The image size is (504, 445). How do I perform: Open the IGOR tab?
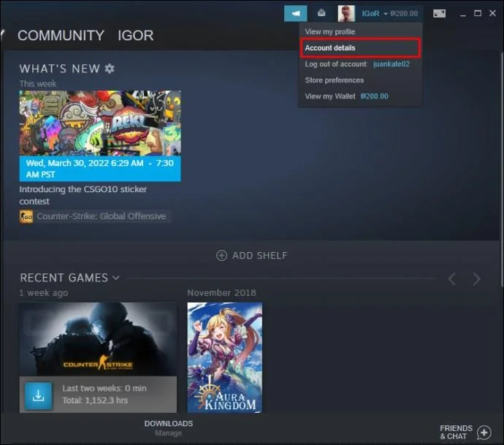tap(135, 35)
